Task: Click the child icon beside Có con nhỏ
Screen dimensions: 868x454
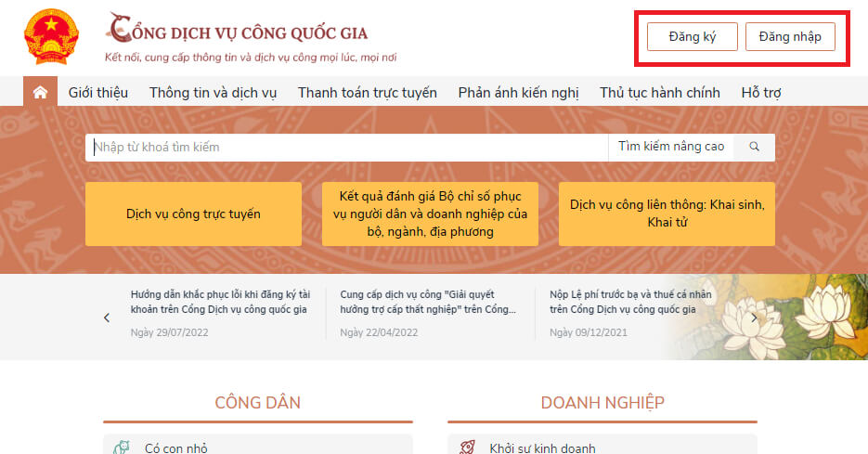Action: [x=122, y=447]
